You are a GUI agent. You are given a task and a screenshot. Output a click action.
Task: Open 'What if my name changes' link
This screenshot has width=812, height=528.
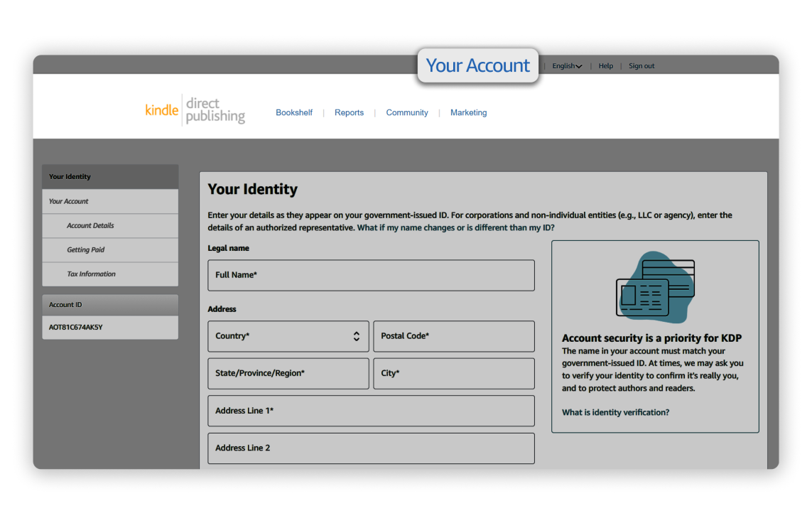[x=455, y=227]
